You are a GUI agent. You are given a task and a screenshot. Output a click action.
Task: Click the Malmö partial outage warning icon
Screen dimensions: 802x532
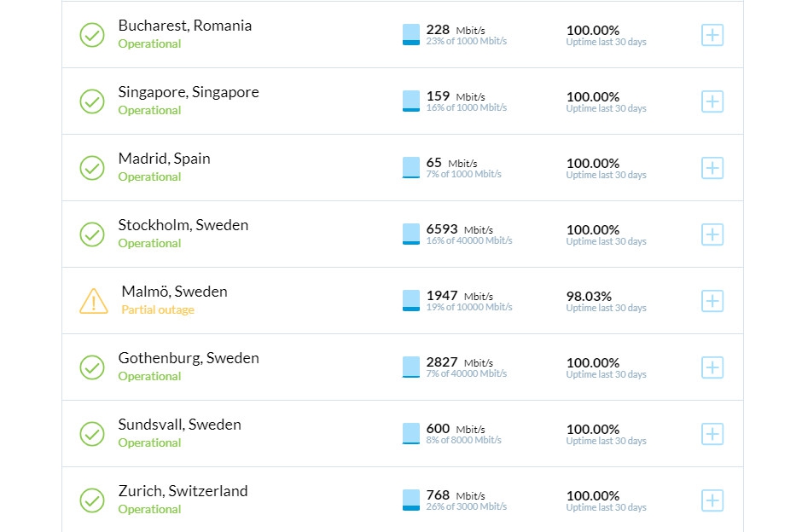click(x=93, y=301)
